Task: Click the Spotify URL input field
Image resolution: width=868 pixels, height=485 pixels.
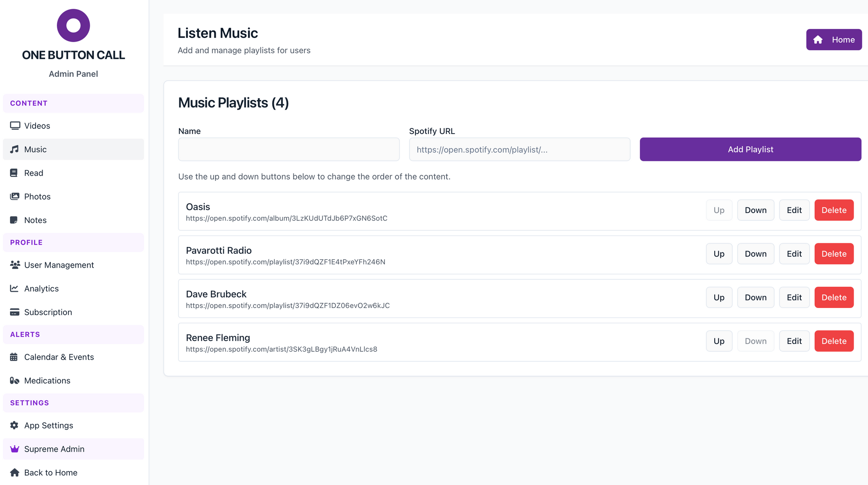Action: (x=519, y=150)
